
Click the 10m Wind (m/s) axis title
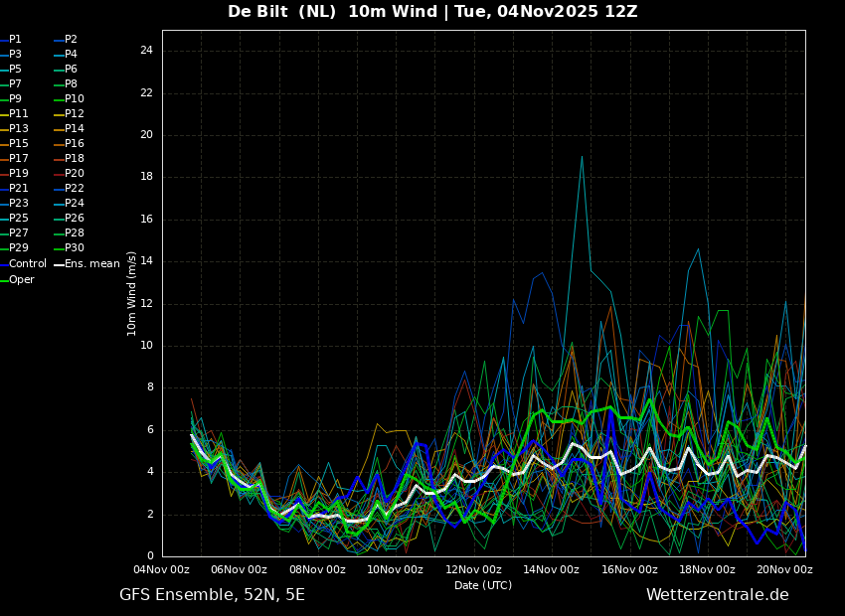pos(132,293)
